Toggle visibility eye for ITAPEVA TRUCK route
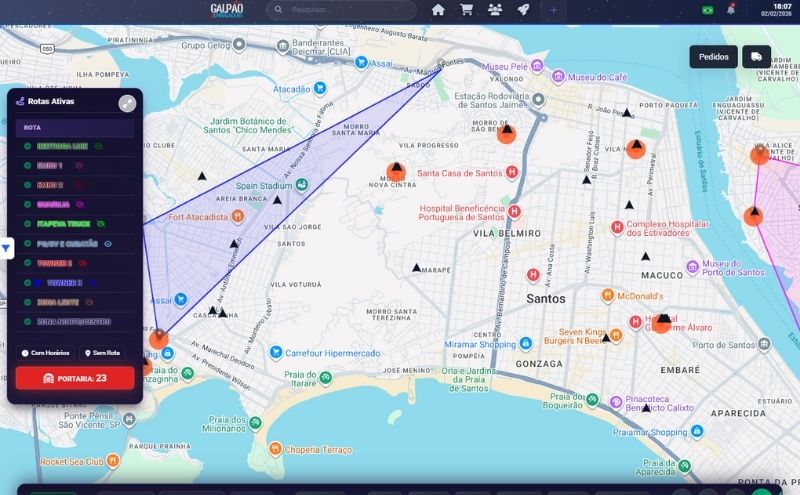This screenshot has height=495, width=800. point(101,224)
